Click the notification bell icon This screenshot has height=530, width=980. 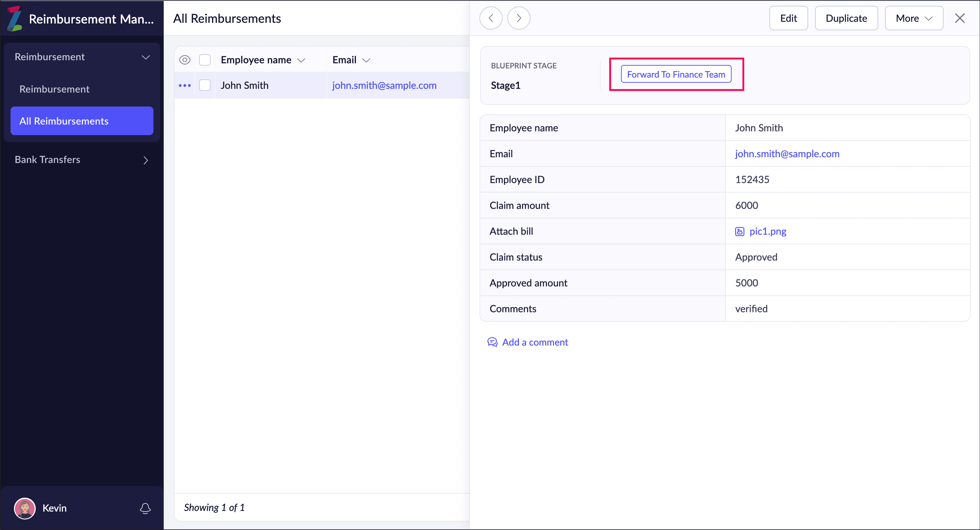[145, 508]
